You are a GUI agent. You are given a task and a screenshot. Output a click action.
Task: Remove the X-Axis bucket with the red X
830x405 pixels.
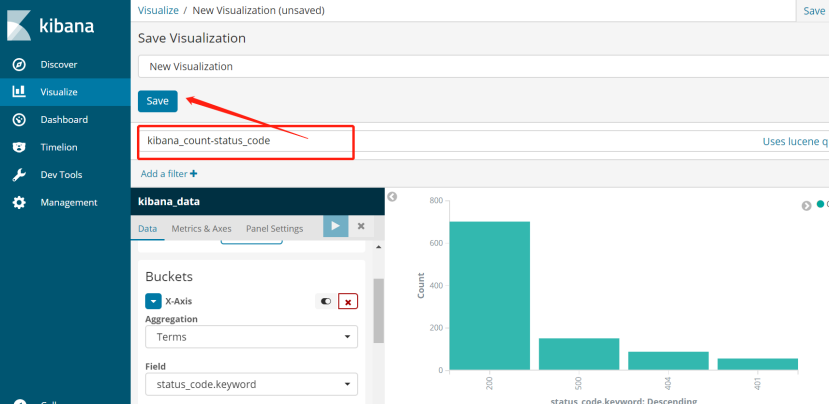click(348, 302)
